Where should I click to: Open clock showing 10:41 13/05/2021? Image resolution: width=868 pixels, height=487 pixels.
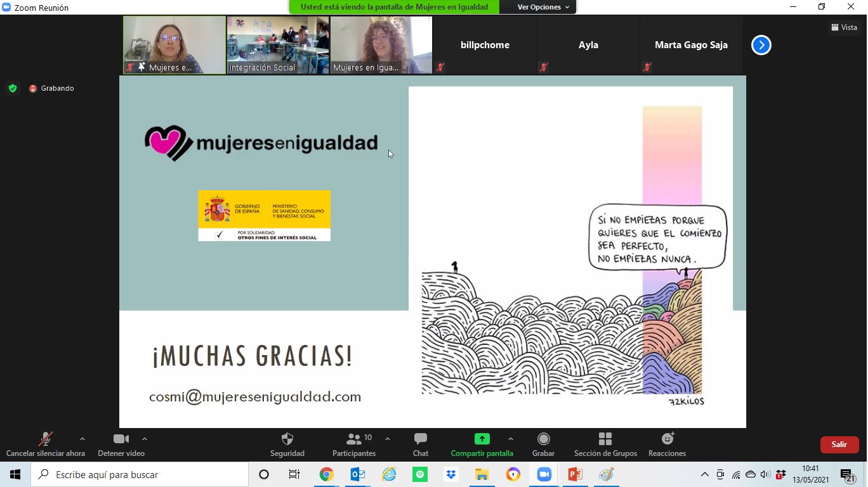click(810, 474)
